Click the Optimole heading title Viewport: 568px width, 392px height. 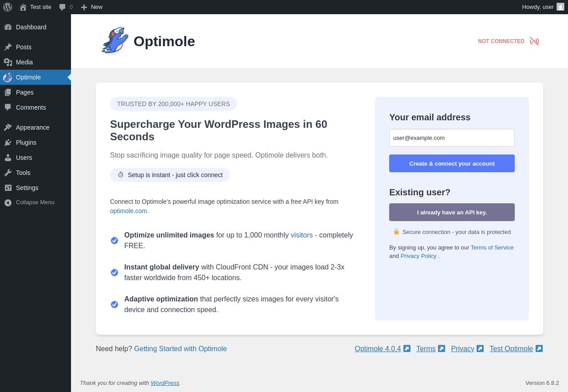tap(164, 41)
